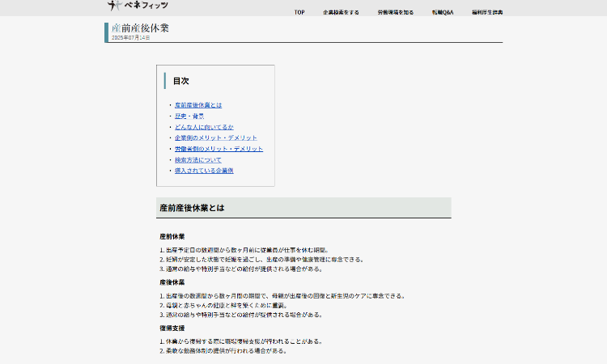Jump to 産前産後休業とは from table of contents

tap(198, 105)
